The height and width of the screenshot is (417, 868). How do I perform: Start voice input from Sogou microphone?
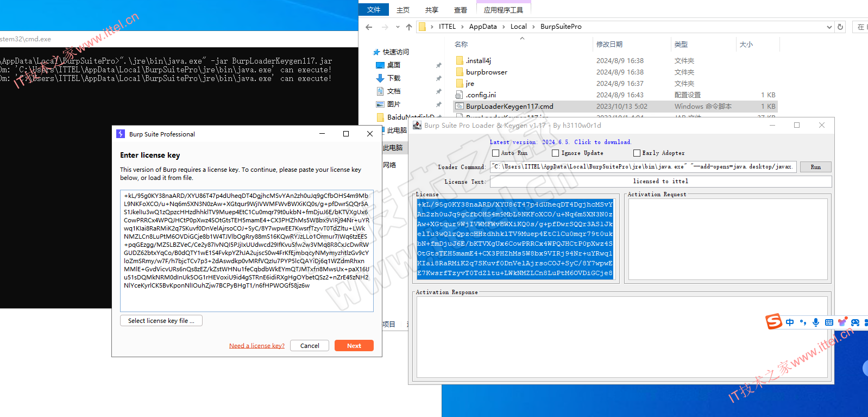click(816, 322)
